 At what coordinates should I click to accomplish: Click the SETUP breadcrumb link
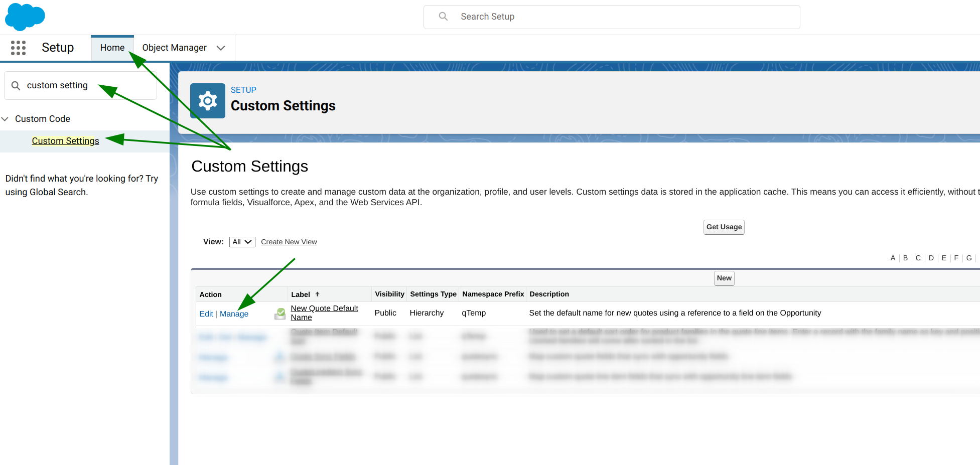tap(243, 90)
